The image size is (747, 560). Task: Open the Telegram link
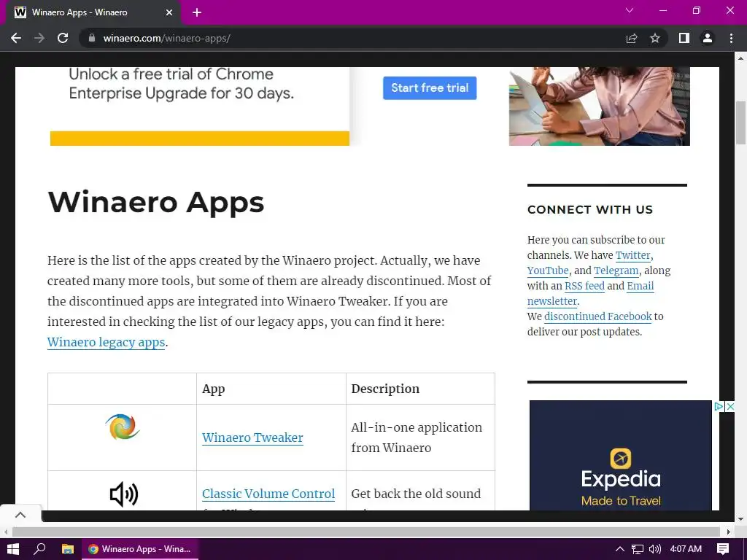point(616,271)
